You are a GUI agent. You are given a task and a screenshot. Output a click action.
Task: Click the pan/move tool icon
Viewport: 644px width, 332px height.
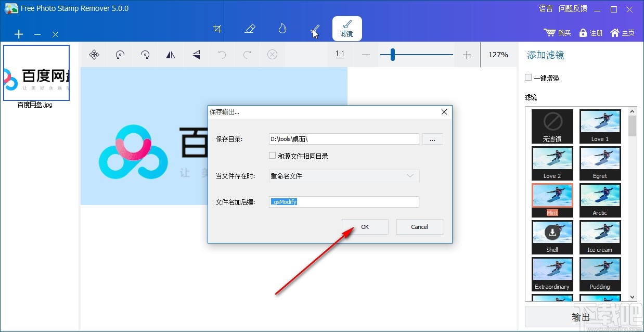[x=94, y=55]
